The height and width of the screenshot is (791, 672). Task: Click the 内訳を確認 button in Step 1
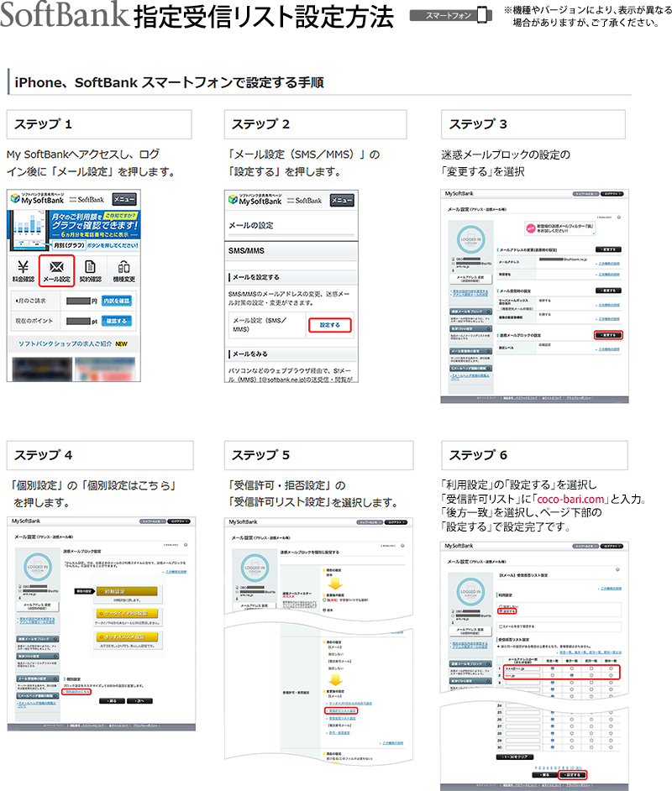(x=117, y=301)
